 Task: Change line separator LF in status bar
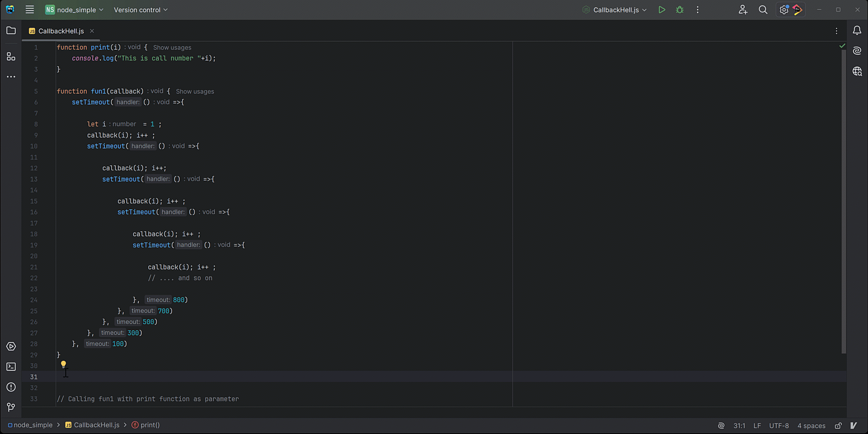pyautogui.click(x=757, y=426)
